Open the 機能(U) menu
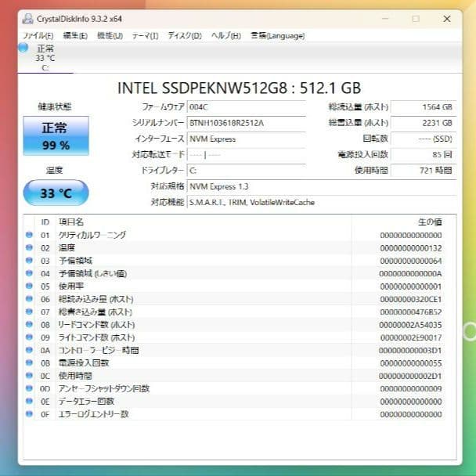Image resolution: width=476 pixels, height=476 pixels. 110,36
